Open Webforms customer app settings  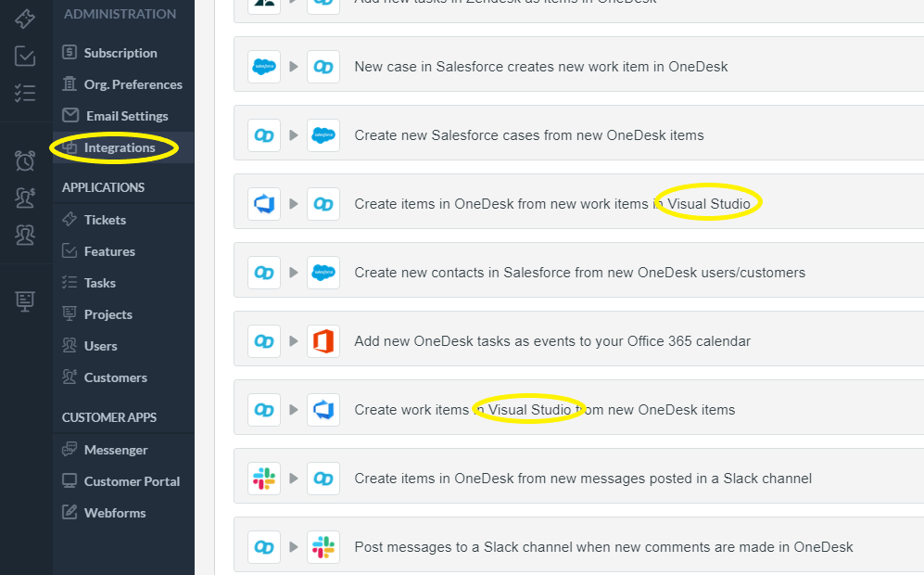pyautogui.click(x=114, y=513)
